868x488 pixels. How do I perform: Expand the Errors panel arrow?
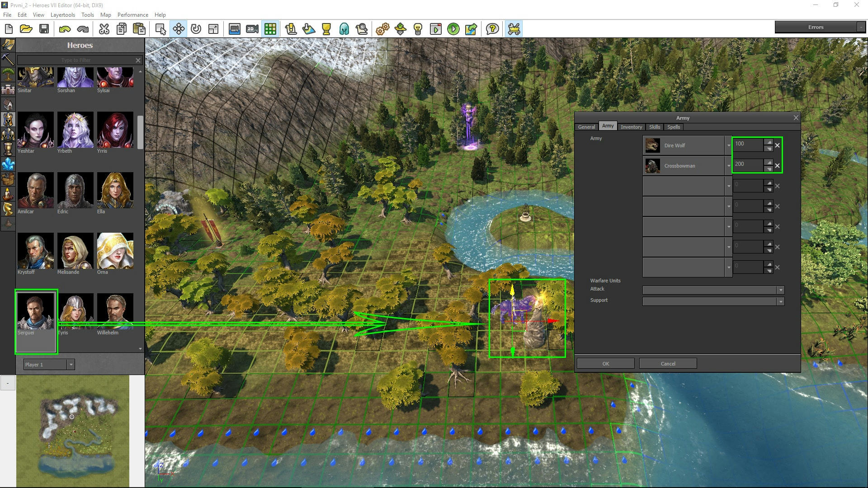(861, 27)
